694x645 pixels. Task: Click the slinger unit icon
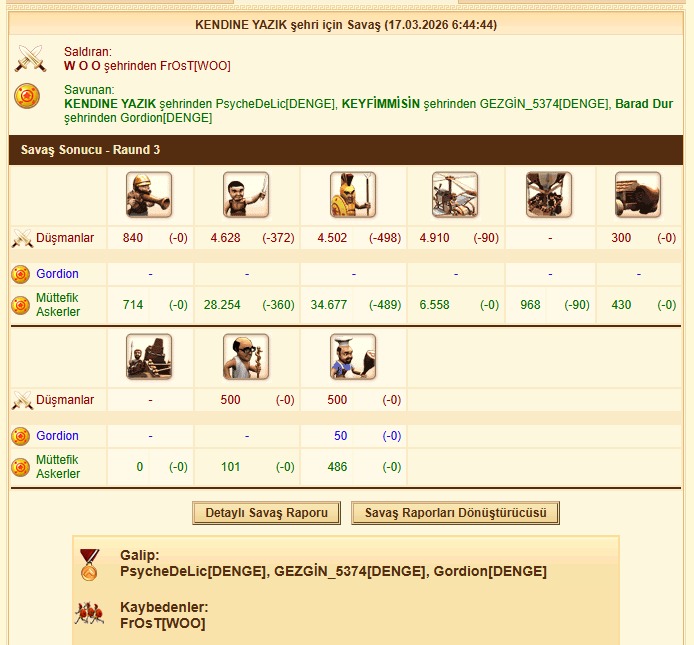coord(149,195)
